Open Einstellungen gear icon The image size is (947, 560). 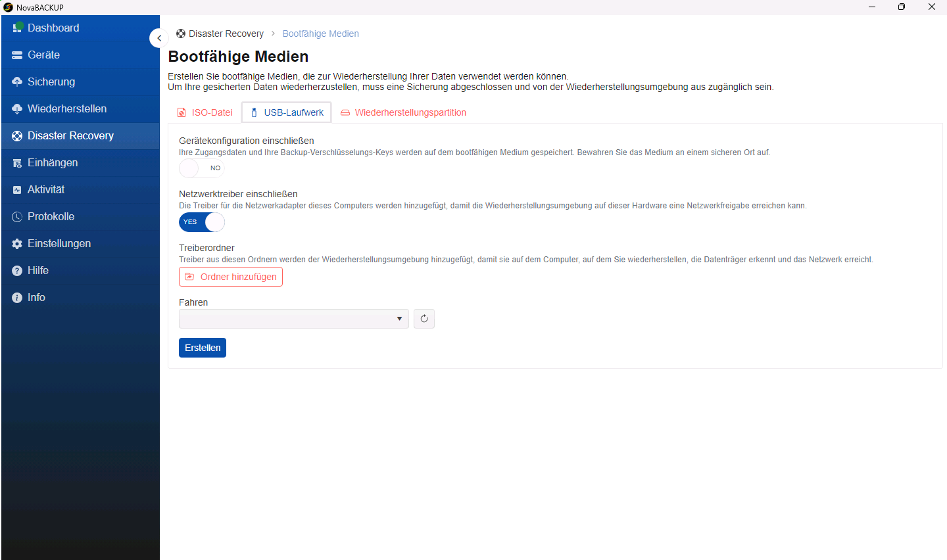point(17,244)
